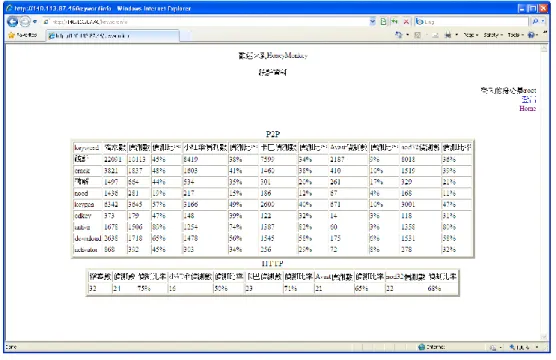The width and height of the screenshot is (556, 360).
Task: Click the Internet zone indicator in status bar
Action: (432, 347)
